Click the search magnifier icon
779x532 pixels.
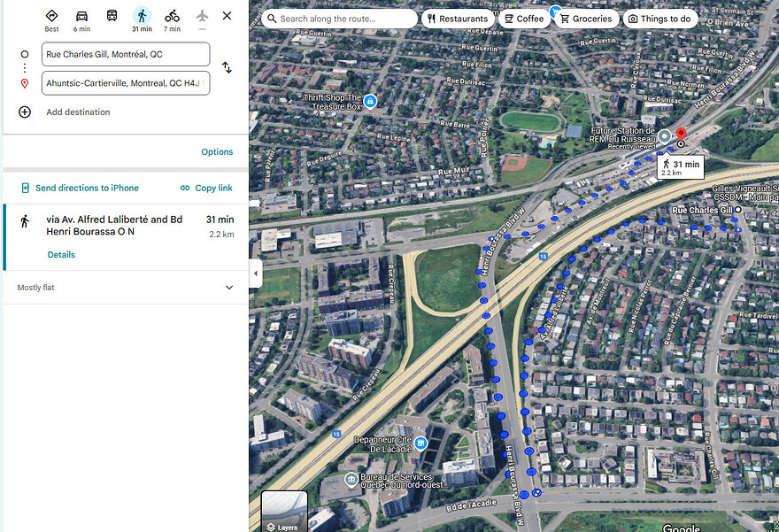click(x=272, y=19)
